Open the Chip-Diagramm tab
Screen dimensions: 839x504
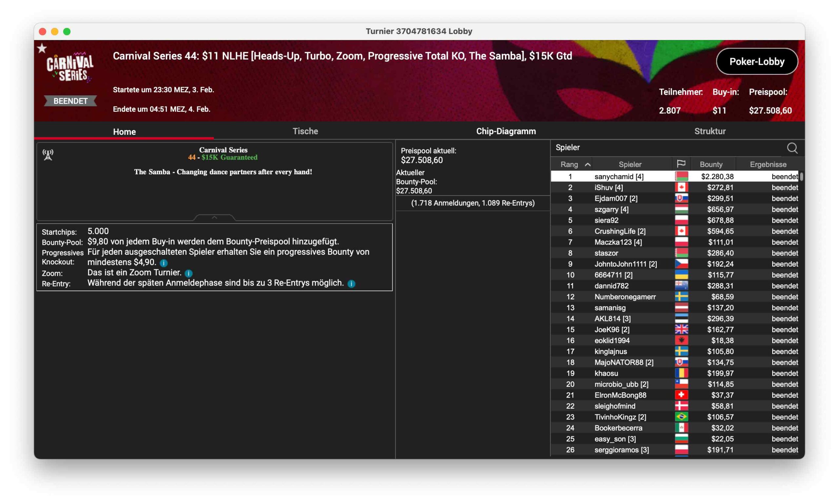(506, 131)
